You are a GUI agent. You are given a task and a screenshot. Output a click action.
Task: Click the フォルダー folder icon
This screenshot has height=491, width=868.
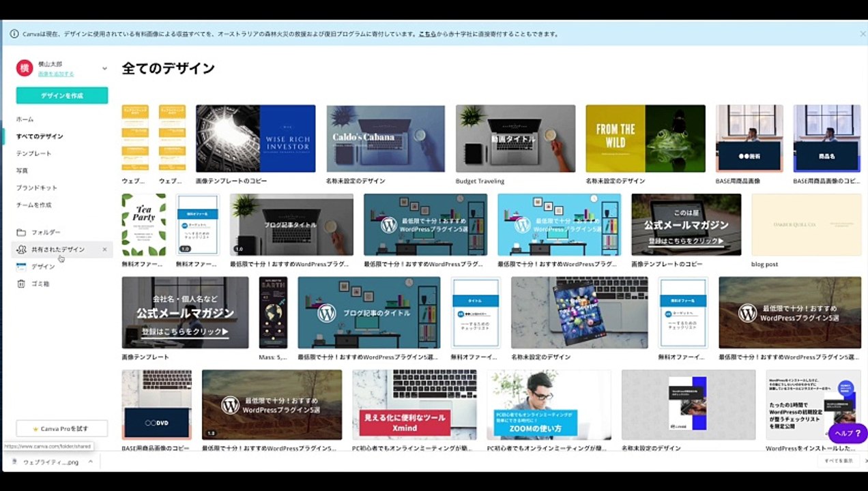(x=21, y=233)
